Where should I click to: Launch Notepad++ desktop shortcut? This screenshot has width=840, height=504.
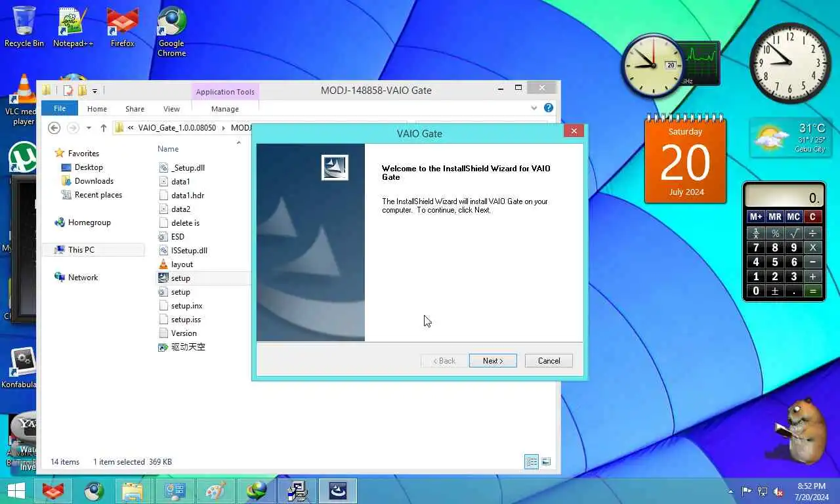point(73,26)
